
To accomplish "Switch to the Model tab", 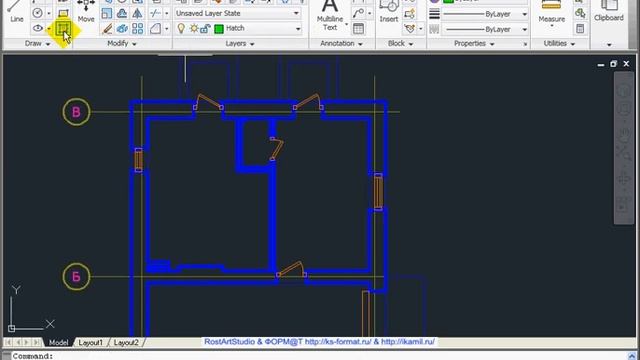I will (58, 342).
